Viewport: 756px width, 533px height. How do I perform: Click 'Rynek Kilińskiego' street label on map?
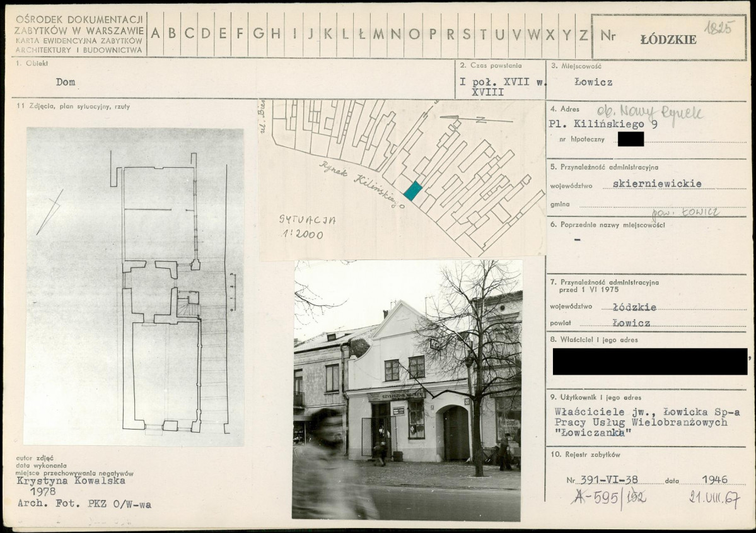(362, 184)
